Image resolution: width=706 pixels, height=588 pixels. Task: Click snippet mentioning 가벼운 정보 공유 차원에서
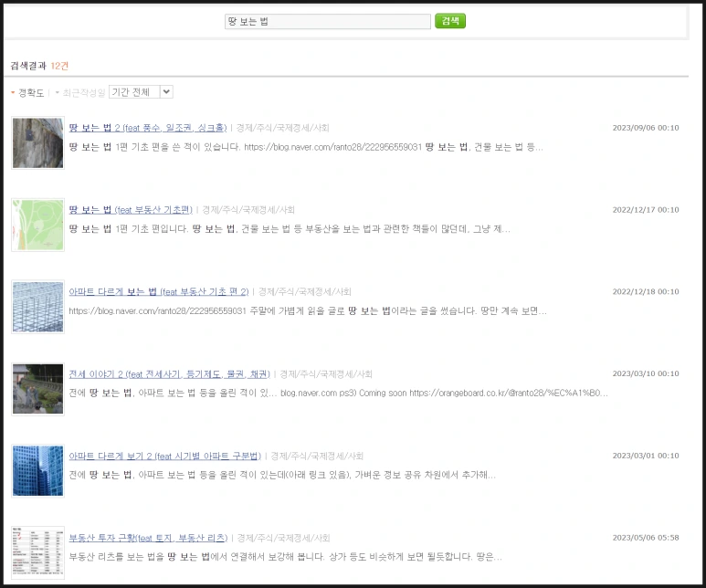pos(282,475)
